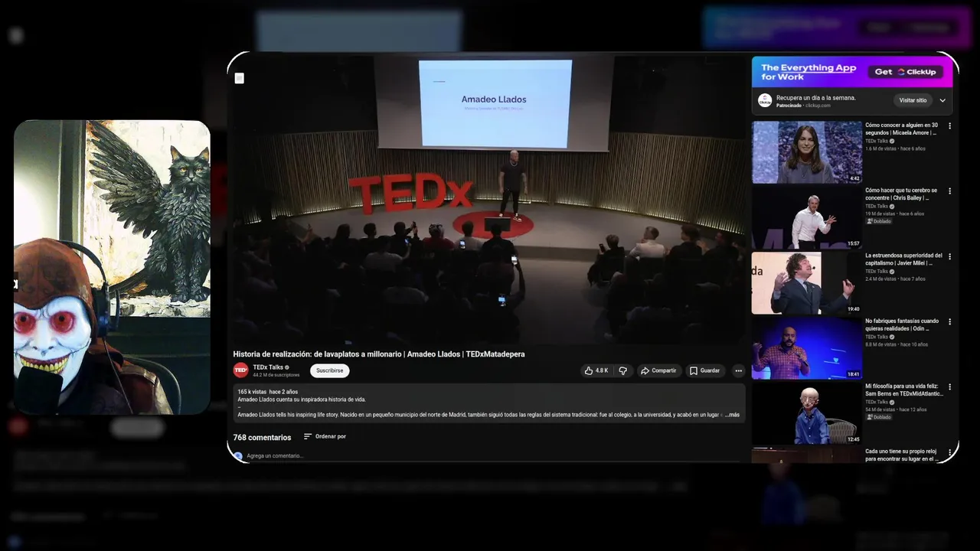Open options for No fabriques fantasías video

pyautogui.click(x=950, y=321)
